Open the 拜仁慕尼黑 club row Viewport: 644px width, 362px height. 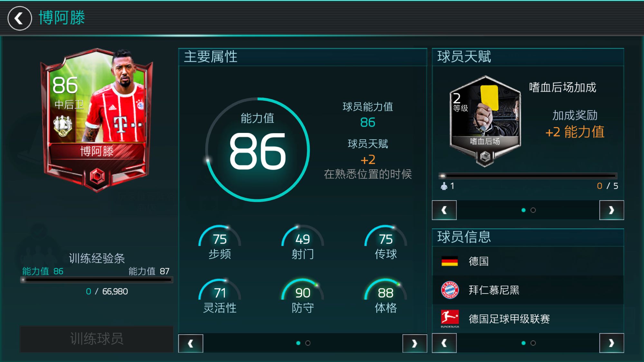click(x=528, y=290)
